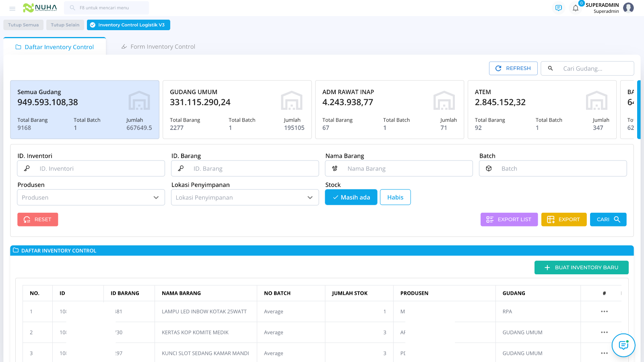Open row actions for KUNCI SLOT SEDANG

[604, 353]
